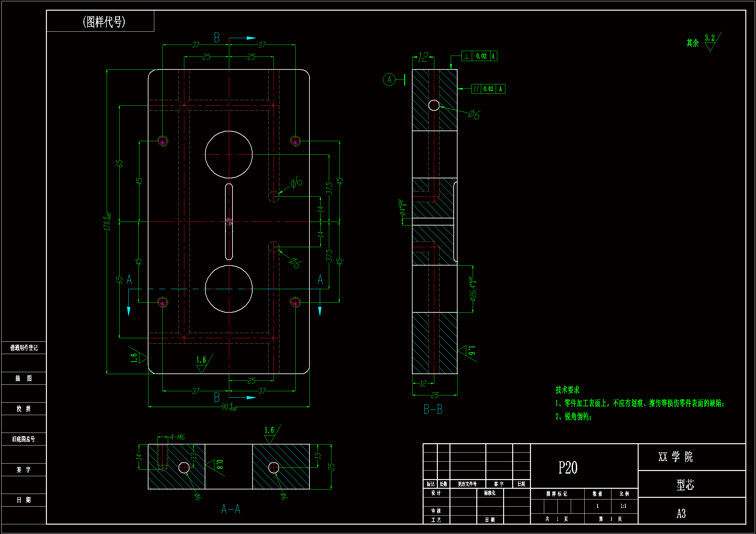Click the 型芯 part name cell

point(685,484)
